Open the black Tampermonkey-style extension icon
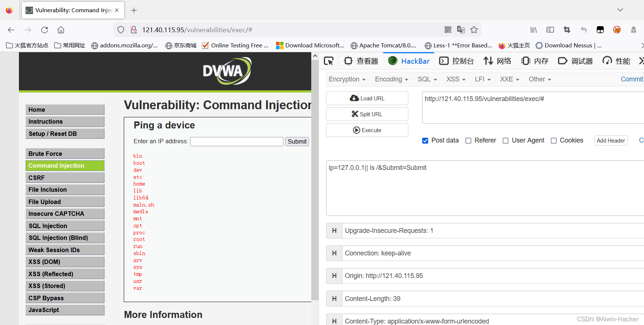The height and width of the screenshot is (325, 644). 600,30
